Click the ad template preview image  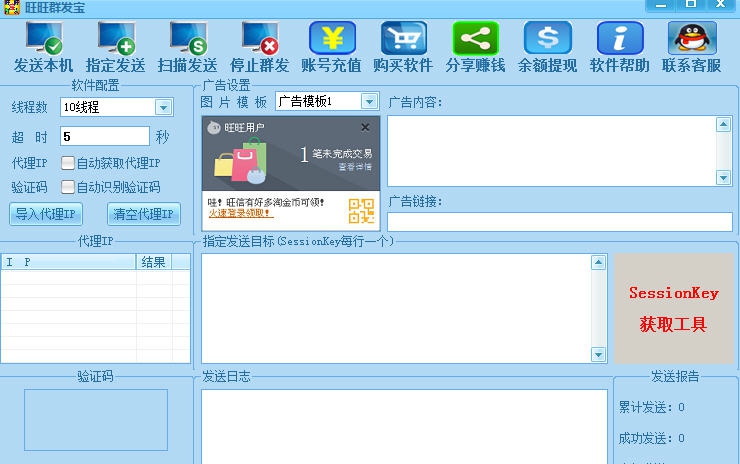tap(291, 173)
